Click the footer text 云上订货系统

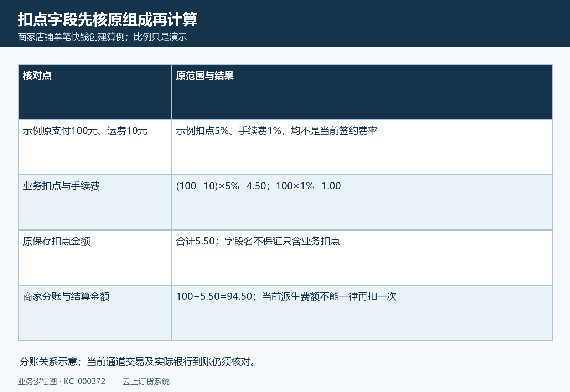click(x=146, y=381)
